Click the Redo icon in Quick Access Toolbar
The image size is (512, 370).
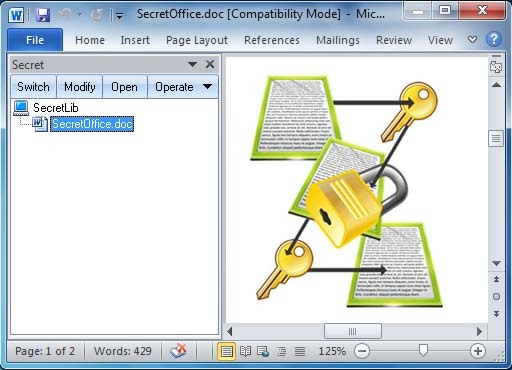pyautogui.click(x=96, y=15)
